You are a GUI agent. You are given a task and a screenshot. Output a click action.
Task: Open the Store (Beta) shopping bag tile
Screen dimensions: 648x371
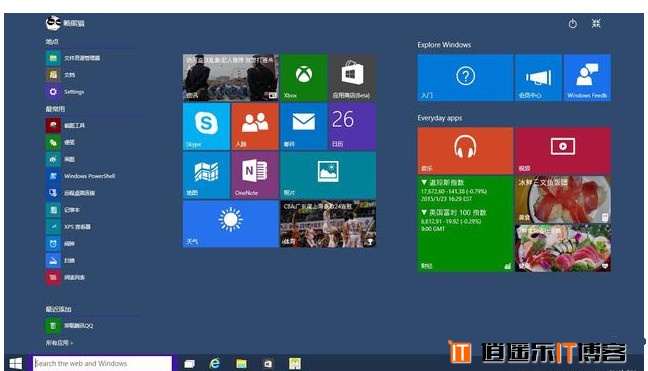coord(352,78)
